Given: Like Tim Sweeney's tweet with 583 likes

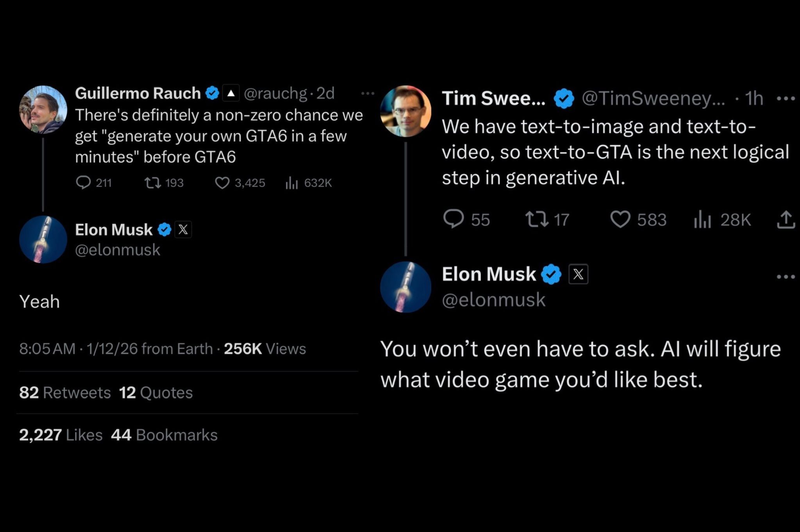Looking at the screenshot, I should coord(620,219).
